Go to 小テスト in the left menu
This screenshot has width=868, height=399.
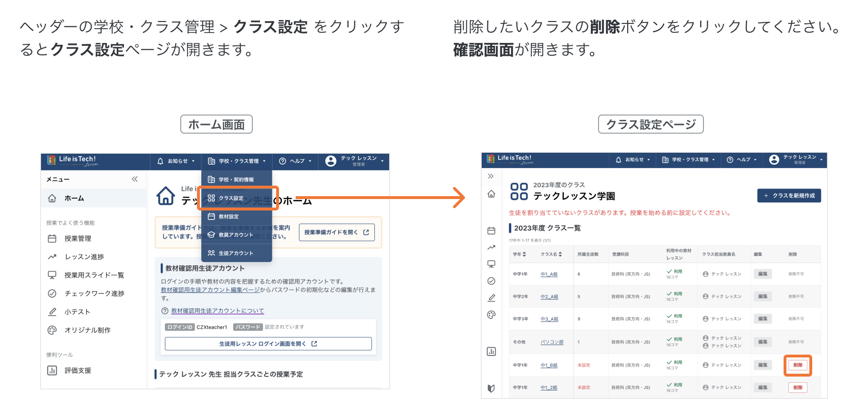click(77, 312)
